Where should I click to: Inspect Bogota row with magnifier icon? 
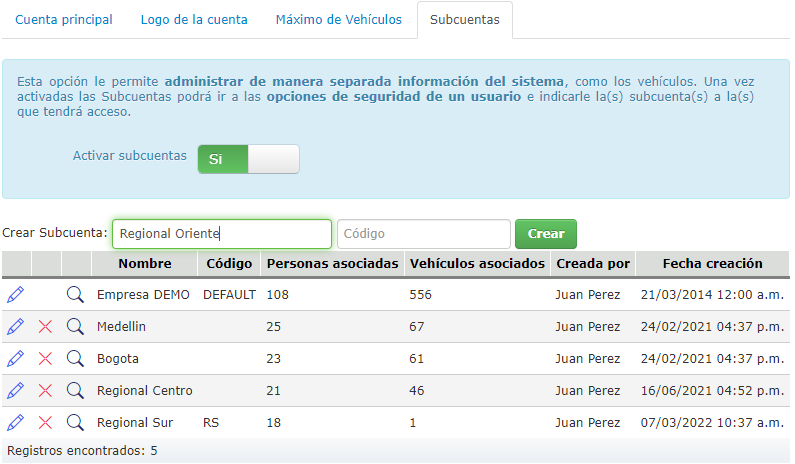point(75,359)
